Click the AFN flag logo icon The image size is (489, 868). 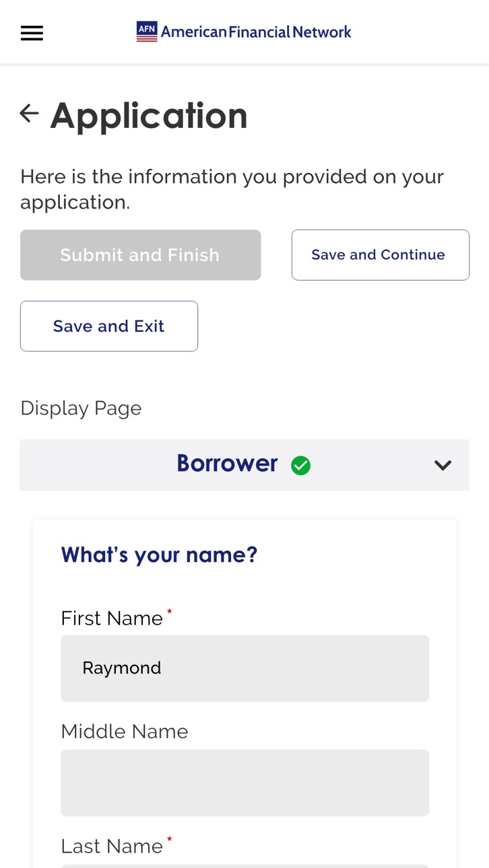(x=147, y=32)
